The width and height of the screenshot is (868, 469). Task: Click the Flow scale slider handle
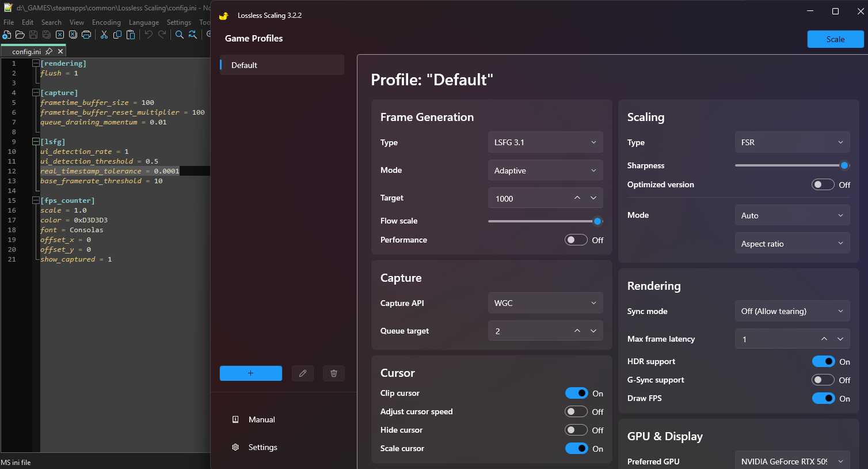click(597, 221)
